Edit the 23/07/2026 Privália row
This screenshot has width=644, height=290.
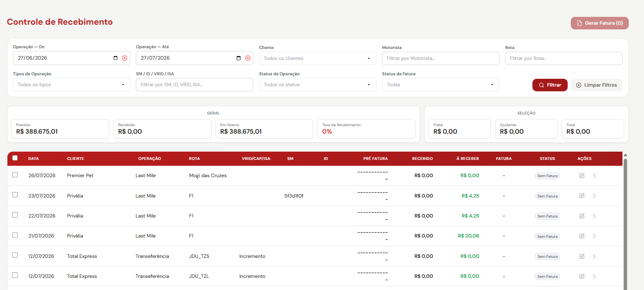pyautogui.click(x=582, y=196)
